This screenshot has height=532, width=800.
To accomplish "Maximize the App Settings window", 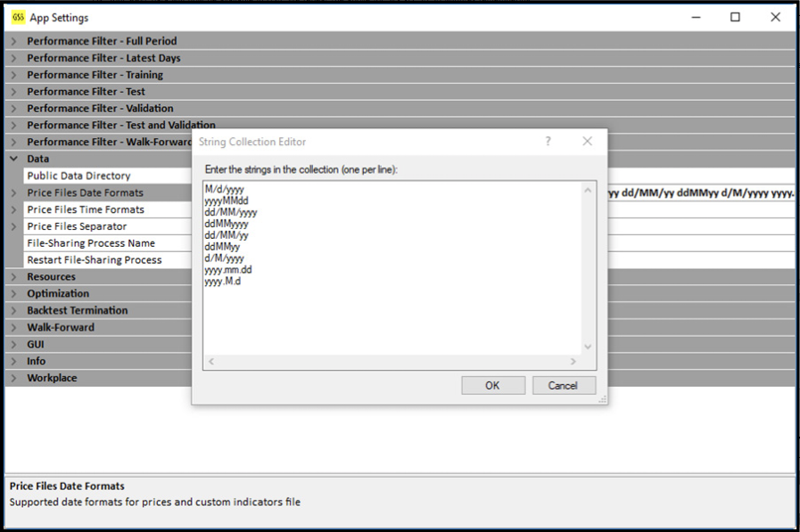I will coord(735,17).
